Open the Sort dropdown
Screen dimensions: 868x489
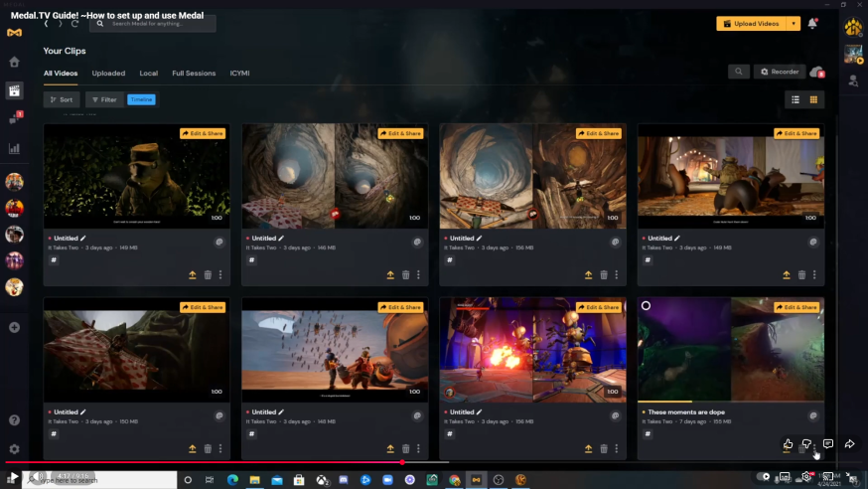(62, 99)
